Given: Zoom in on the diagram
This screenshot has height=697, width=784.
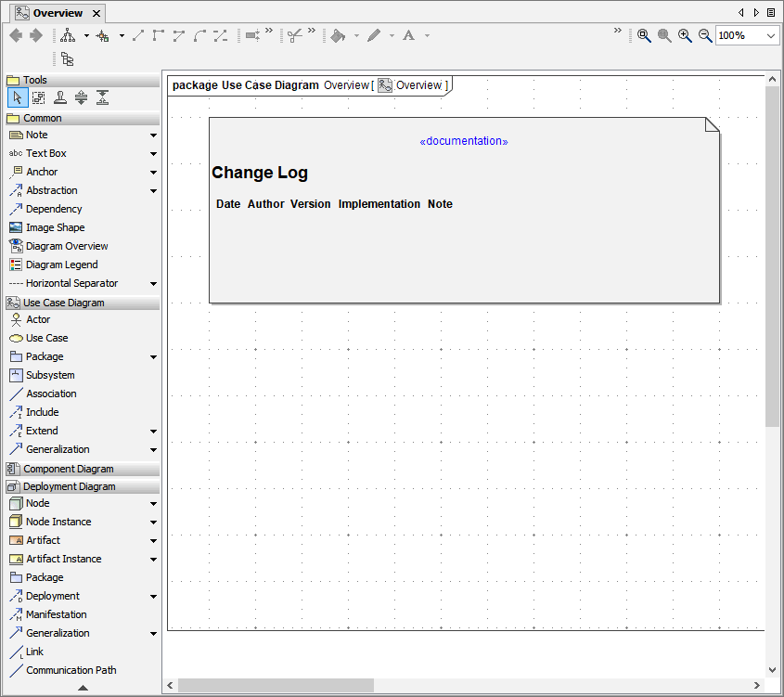Looking at the screenshot, I should pyautogui.click(x=685, y=35).
